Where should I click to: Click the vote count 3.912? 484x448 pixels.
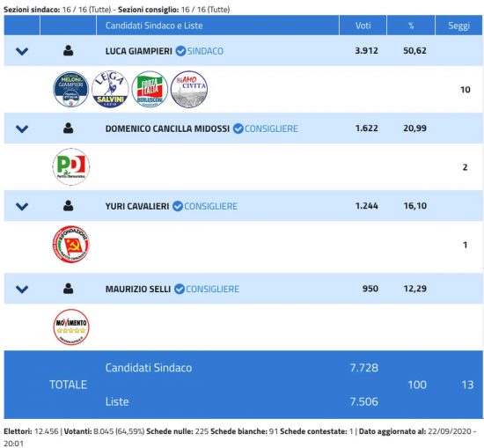[366, 50]
